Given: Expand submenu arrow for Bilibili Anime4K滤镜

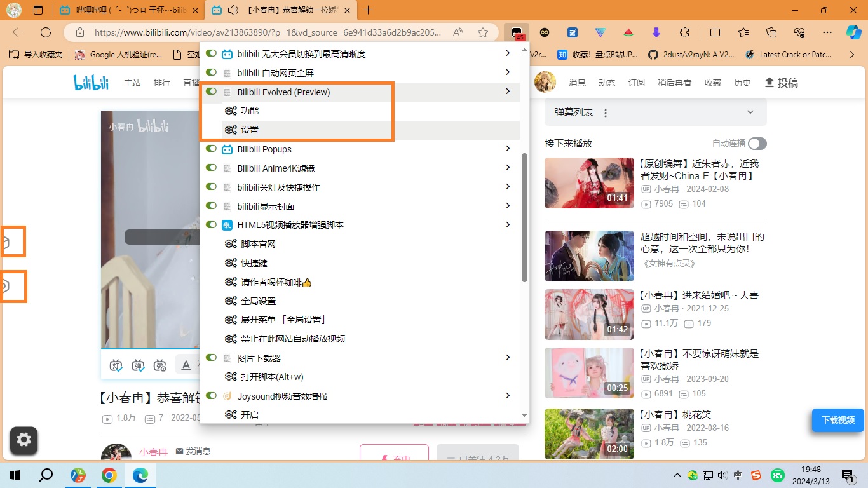Looking at the screenshot, I should coord(508,168).
